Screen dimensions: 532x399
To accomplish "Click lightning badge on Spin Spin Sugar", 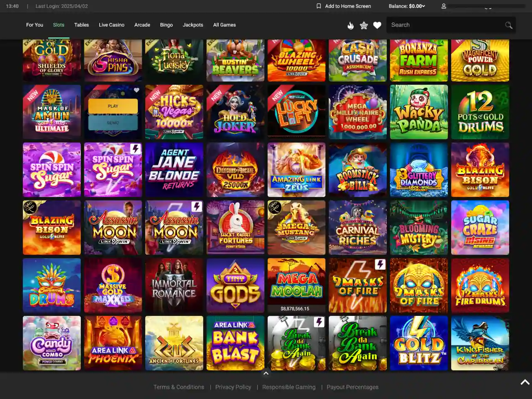I will [135, 149].
